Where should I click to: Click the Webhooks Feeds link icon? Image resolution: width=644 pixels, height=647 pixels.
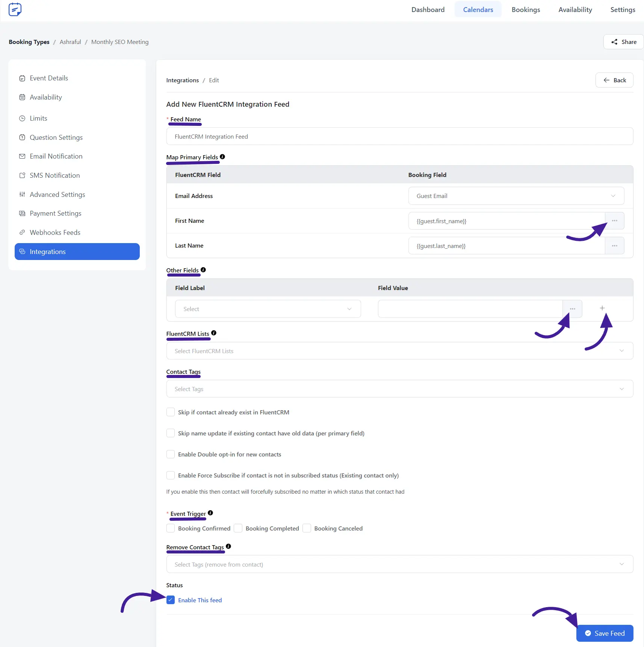22,233
